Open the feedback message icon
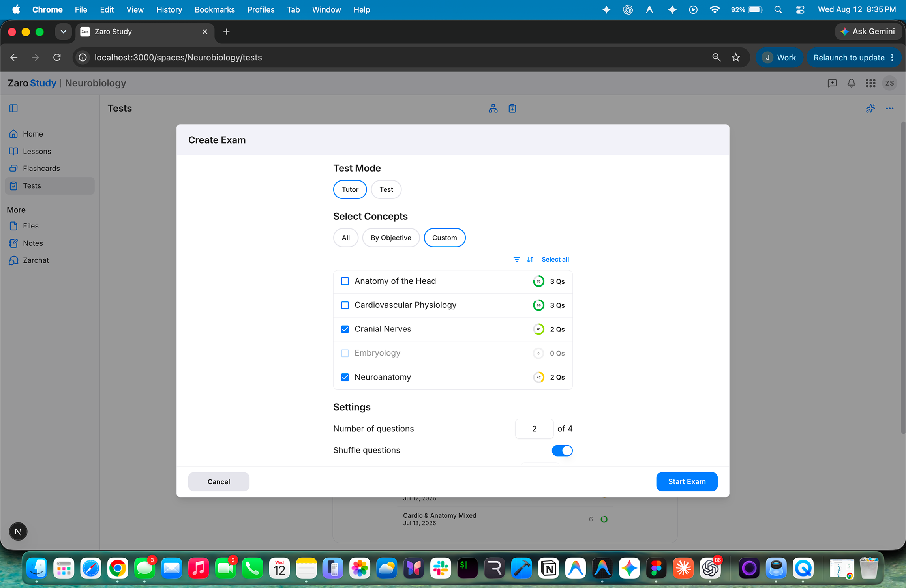Image resolution: width=906 pixels, height=588 pixels. pyautogui.click(x=832, y=83)
